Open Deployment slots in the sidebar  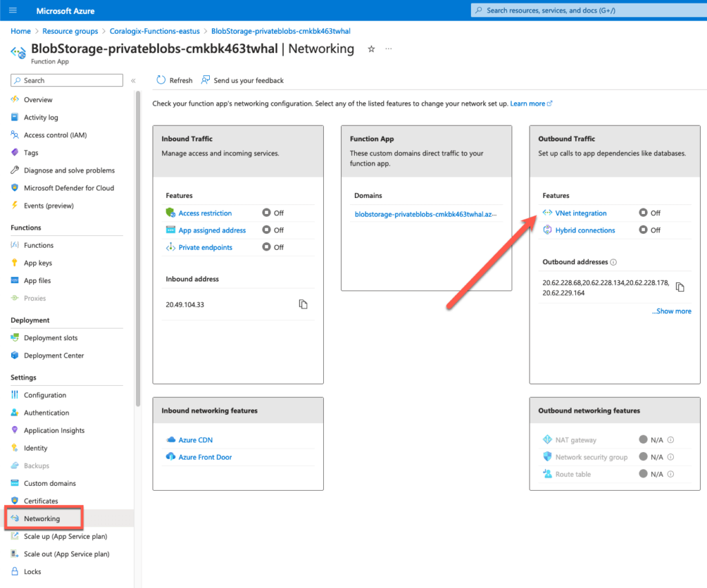pyautogui.click(x=50, y=337)
